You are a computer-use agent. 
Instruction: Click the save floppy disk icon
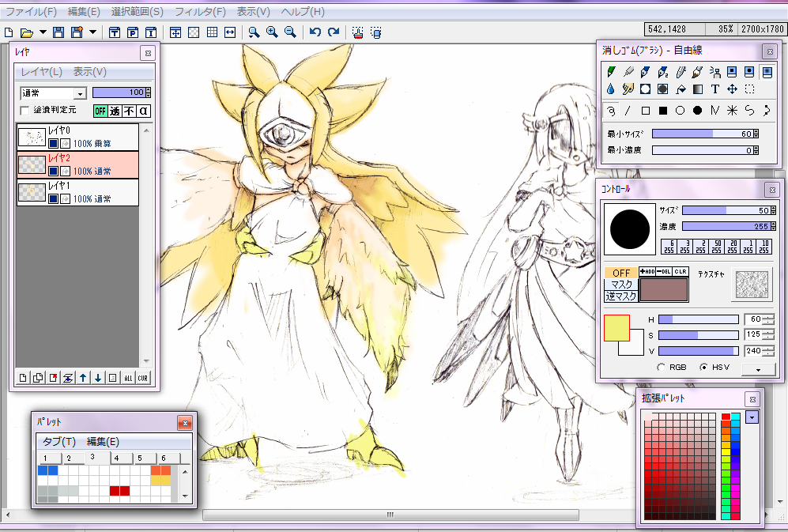pos(58,32)
